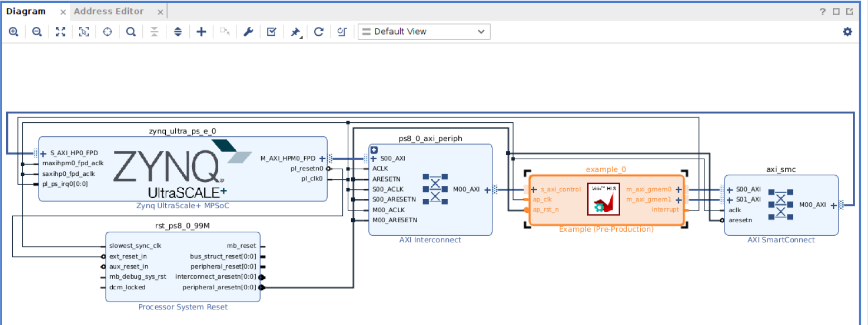Image resolution: width=868 pixels, height=325 pixels.
Task: Expand ps8_0_axi_periph hierarchy plus box
Action: (x=374, y=150)
